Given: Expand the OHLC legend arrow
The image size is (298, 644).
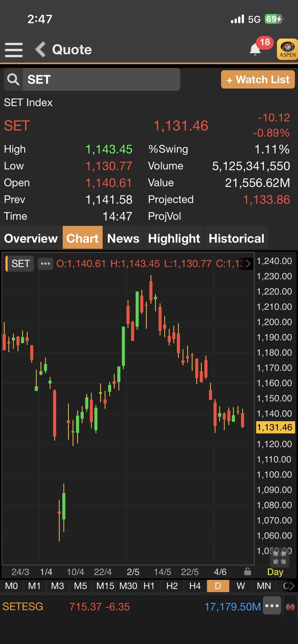Looking at the screenshot, I should point(248,263).
